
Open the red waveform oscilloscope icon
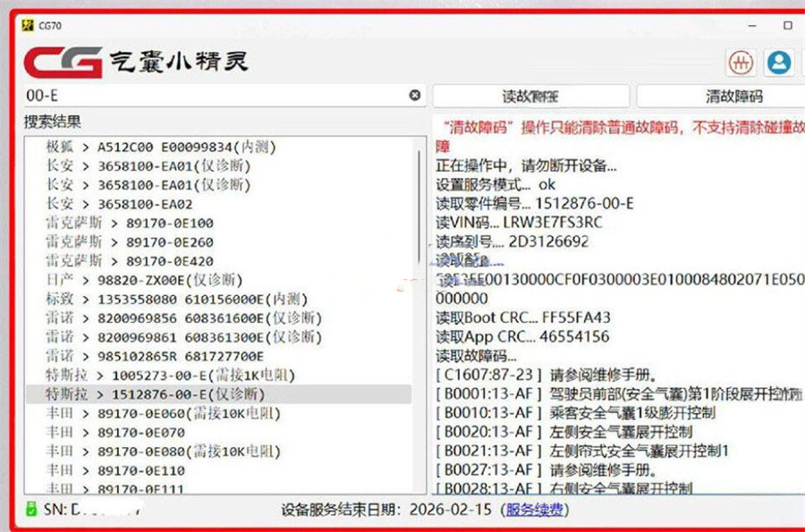pos(741,63)
